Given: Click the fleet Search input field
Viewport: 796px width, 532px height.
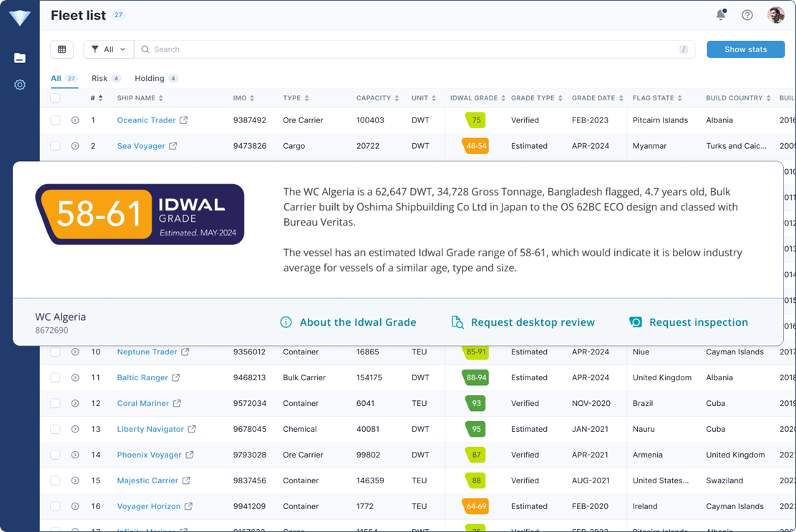Looking at the screenshot, I should (x=408, y=49).
